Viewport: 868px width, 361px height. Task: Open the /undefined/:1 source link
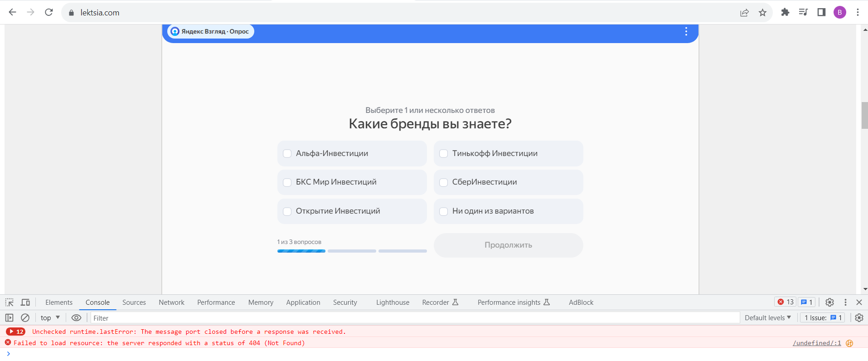[x=816, y=343]
